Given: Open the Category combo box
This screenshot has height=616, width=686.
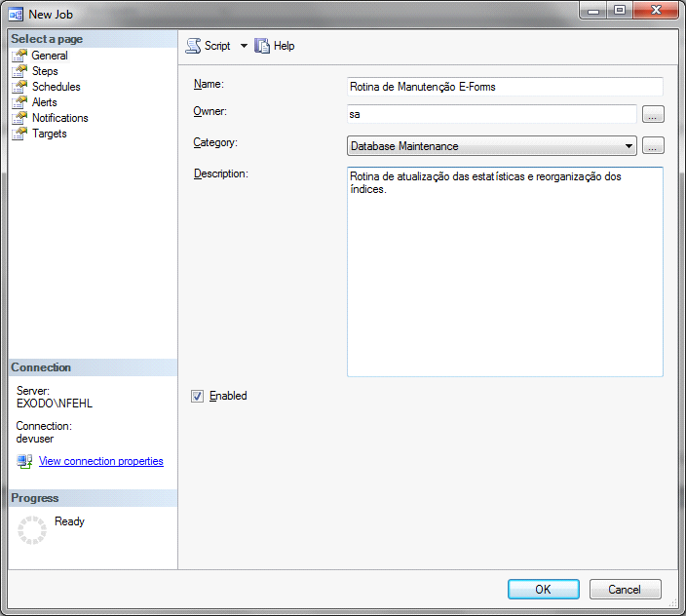Looking at the screenshot, I should 492,145.
